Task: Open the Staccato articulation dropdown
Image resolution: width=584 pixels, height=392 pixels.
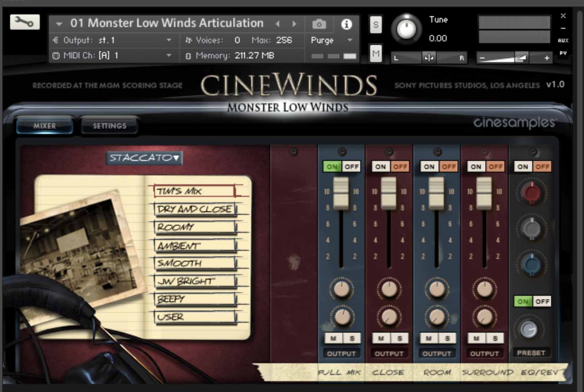Action: click(144, 158)
